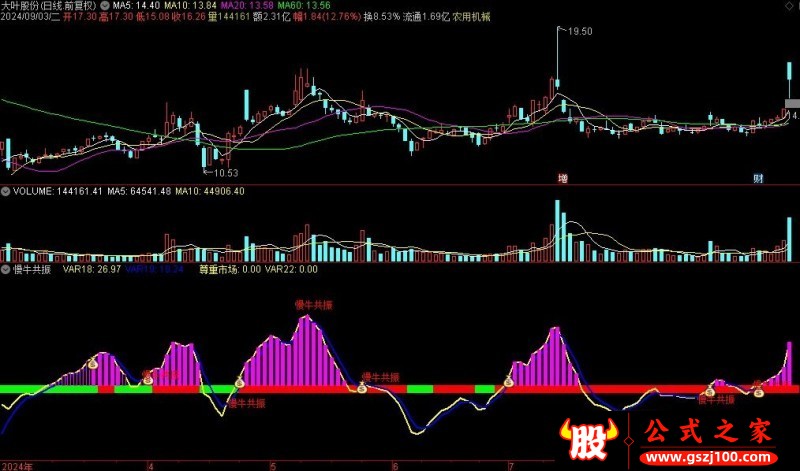Open the main chart settings dropdown beside 大叶股份

[105, 6]
